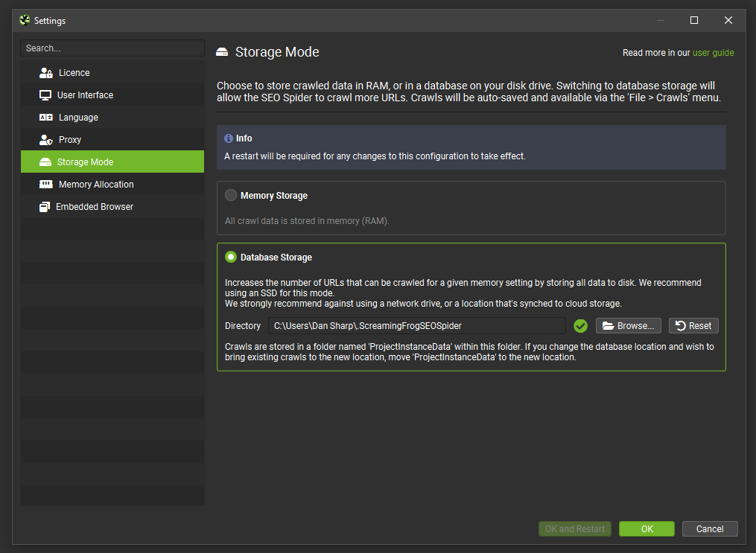The height and width of the screenshot is (553, 756).
Task: Select the Memory Storage radio button
Action: pyautogui.click(x=231, y=196)
